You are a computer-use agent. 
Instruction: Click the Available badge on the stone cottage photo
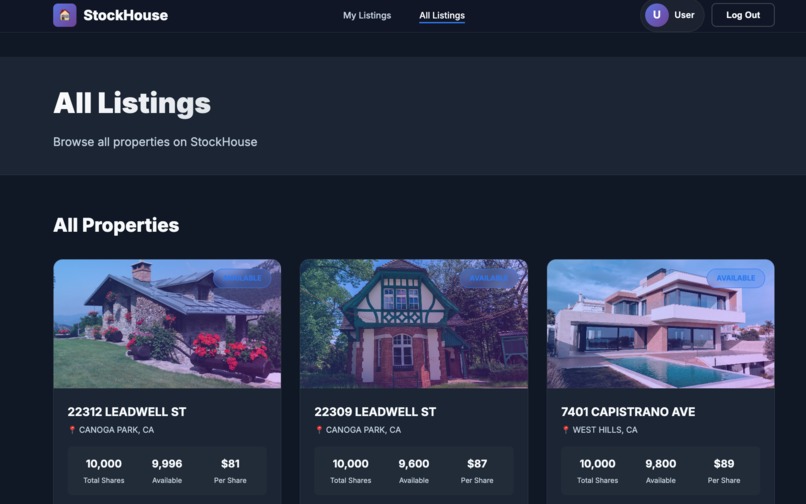click(242, 278)
